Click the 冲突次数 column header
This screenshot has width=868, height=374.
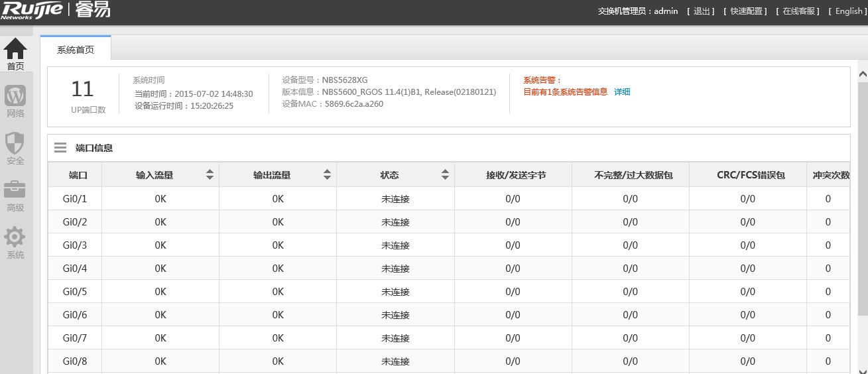(x=828, y=175)
